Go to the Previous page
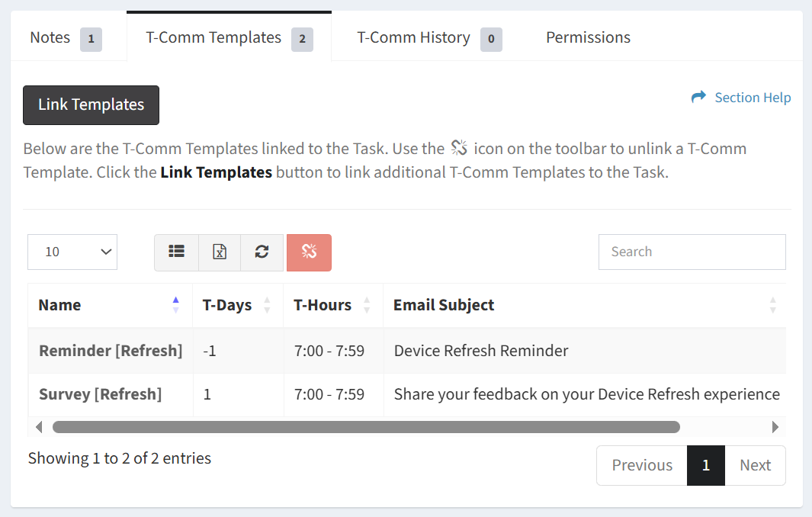Screen dimensions: 812x517 (x=642, y=465)
